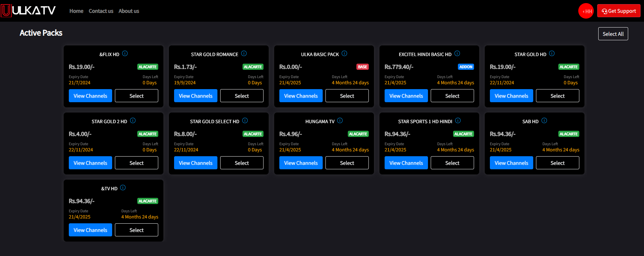Open the About us page

pyautogui.click(x=129, y=11)
